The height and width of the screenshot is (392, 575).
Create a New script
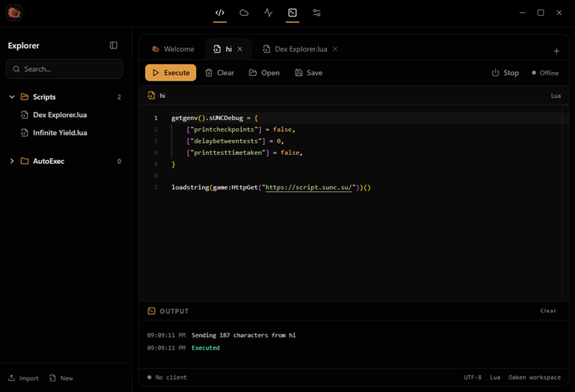tap(61, 378)
